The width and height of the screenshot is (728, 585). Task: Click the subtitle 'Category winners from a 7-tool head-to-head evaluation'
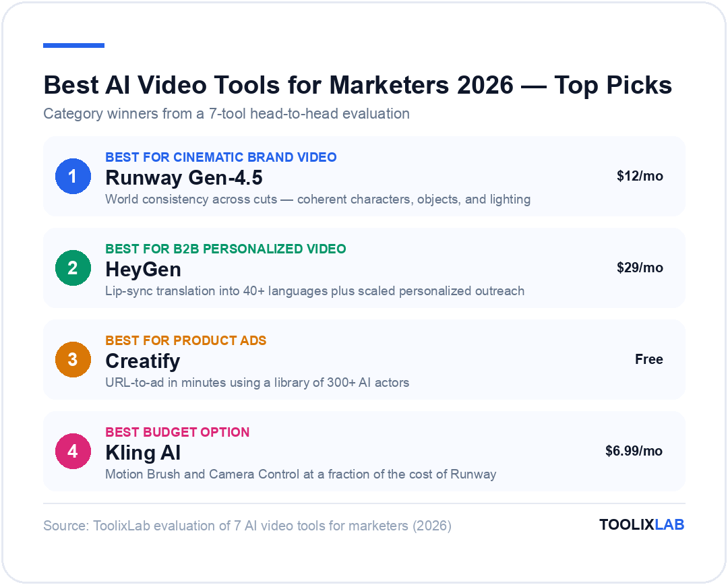click(x=226, y=114)
